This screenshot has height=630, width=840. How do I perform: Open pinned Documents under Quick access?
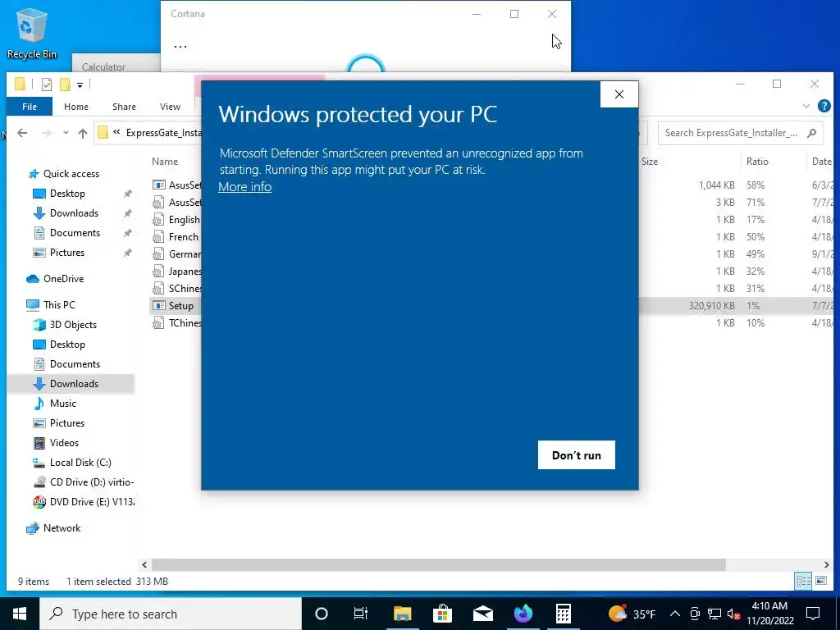(x=75, y=233)
